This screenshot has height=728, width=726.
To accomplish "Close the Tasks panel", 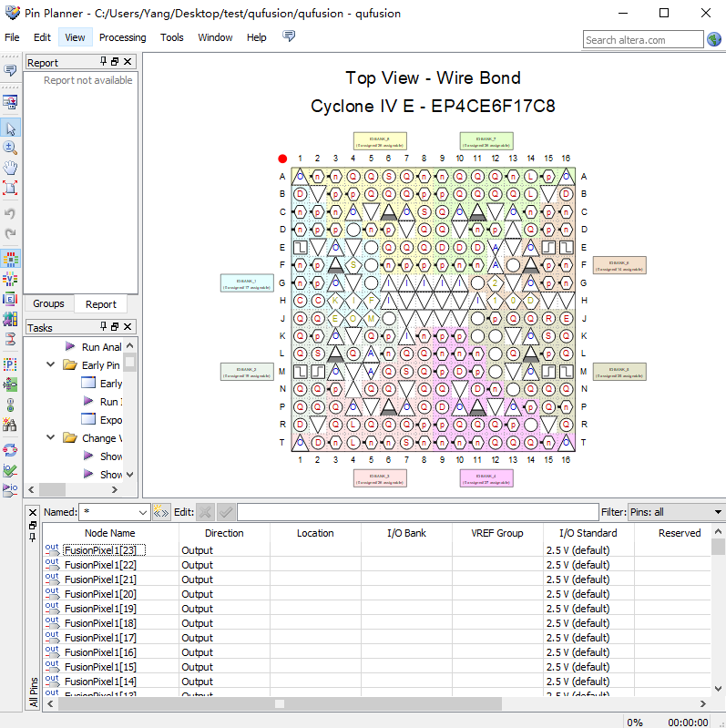I will (x=128, y=327).
